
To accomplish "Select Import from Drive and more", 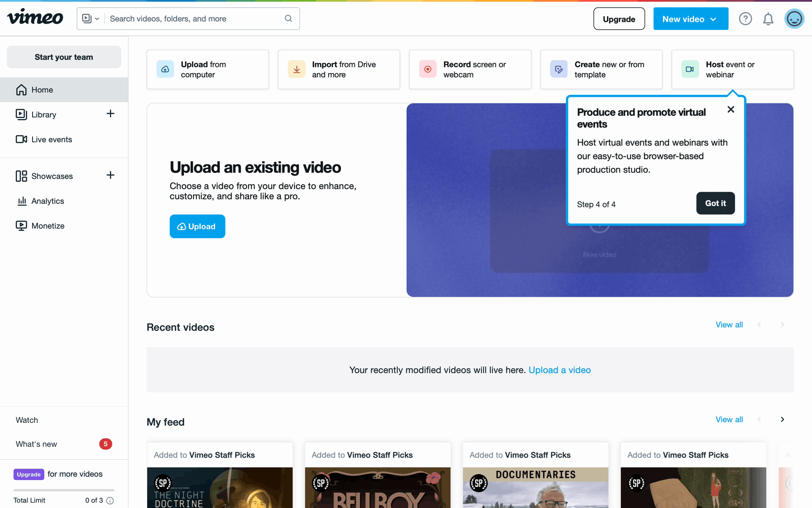I will (339, 69).
